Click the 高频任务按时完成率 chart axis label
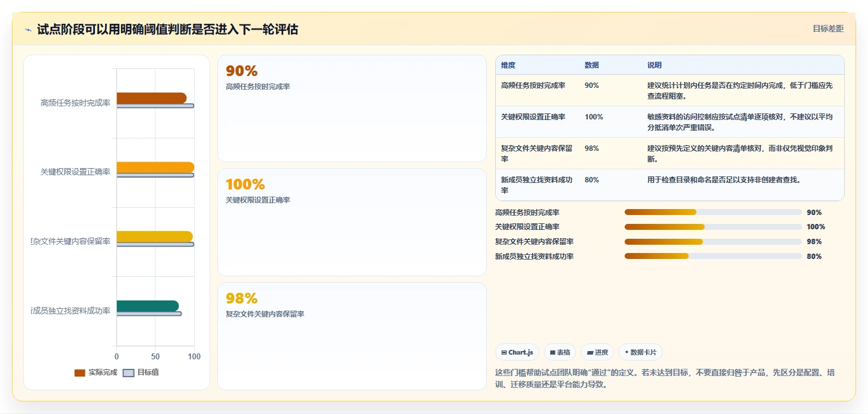 pyautogui.click(x=75, y=103)
